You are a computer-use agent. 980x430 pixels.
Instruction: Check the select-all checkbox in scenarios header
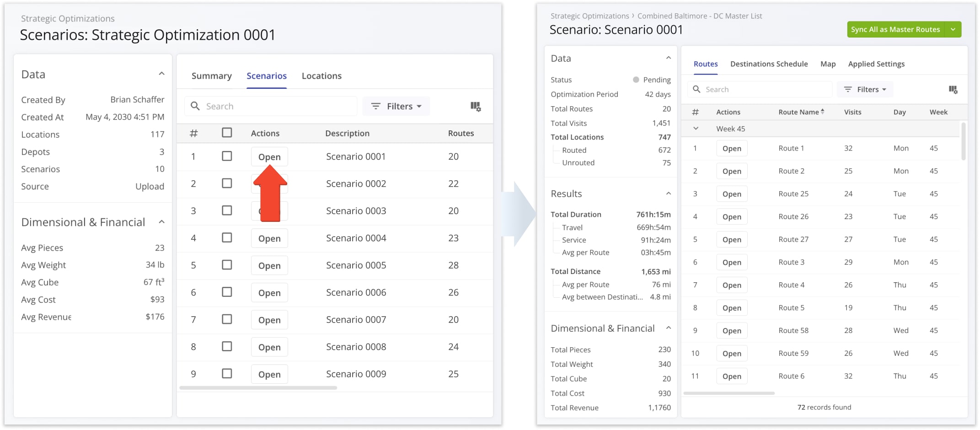[227, 132]
